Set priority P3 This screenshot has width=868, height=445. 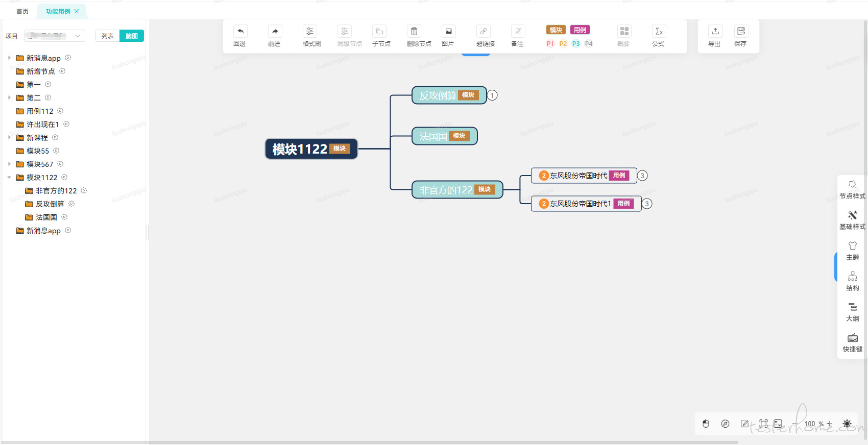[x=576, y=43]
